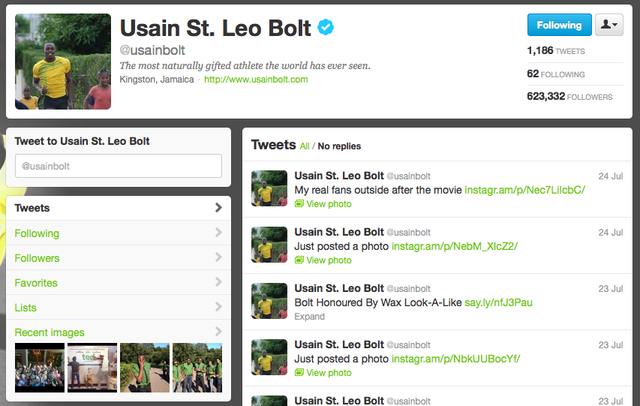Select the Followers sidebar item
640x406 pixels.
pos(118,258)
